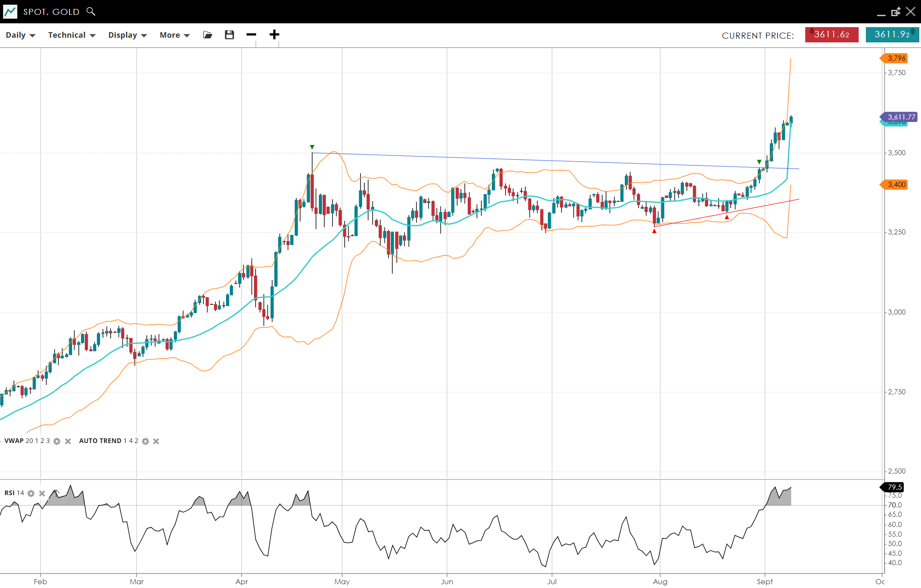Pop out the chart window icon
Image resolution: width=921 pixels, height=588 pixels.
[x=896, y=12]
